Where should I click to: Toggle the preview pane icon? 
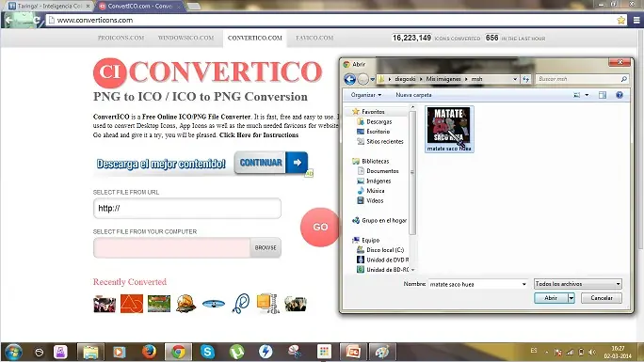pyautogui.click(x=603, y=95)
